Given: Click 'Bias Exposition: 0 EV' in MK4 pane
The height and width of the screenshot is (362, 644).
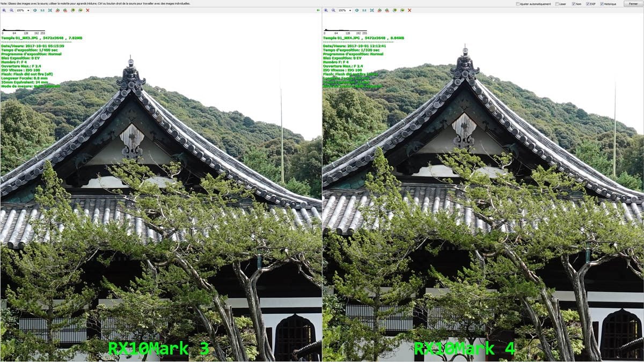Looking at the screenshot, I should click(342, 58).
